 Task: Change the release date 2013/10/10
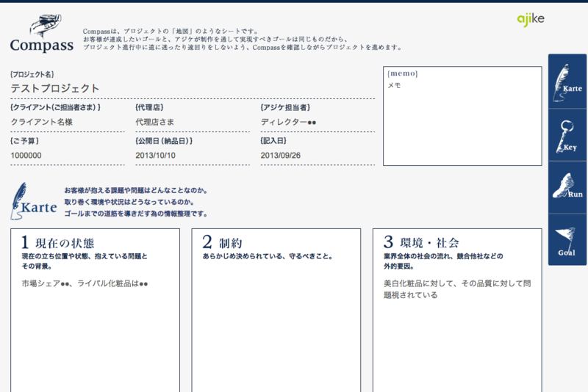(x=192, y=156)
